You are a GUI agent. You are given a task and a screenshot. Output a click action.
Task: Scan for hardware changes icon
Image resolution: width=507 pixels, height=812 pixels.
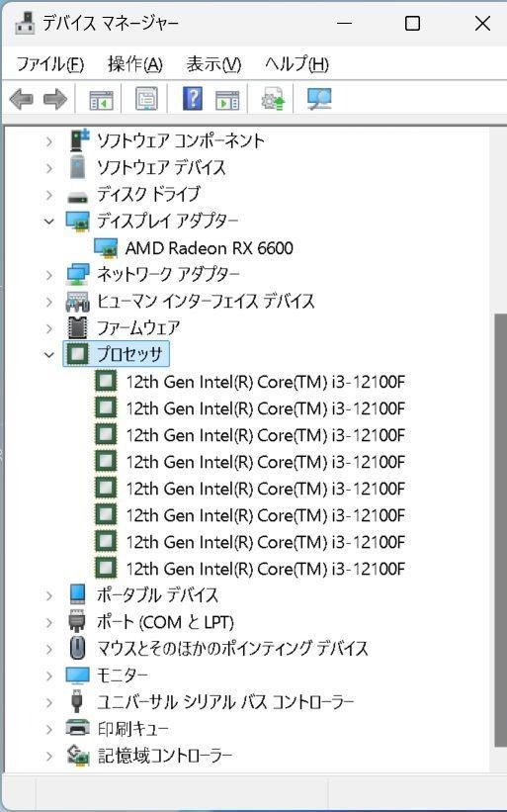pyautogui.click(x=318, y=98)
